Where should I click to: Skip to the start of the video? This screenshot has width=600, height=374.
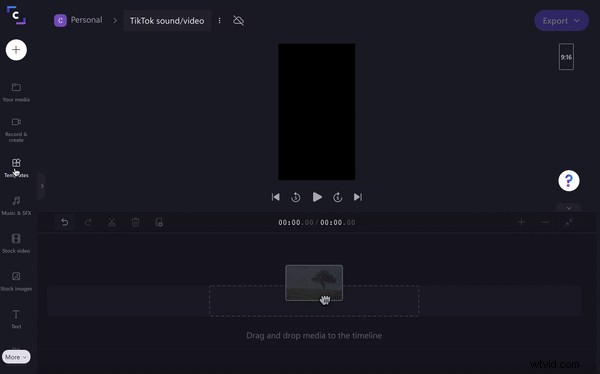[x=276, y=197]
